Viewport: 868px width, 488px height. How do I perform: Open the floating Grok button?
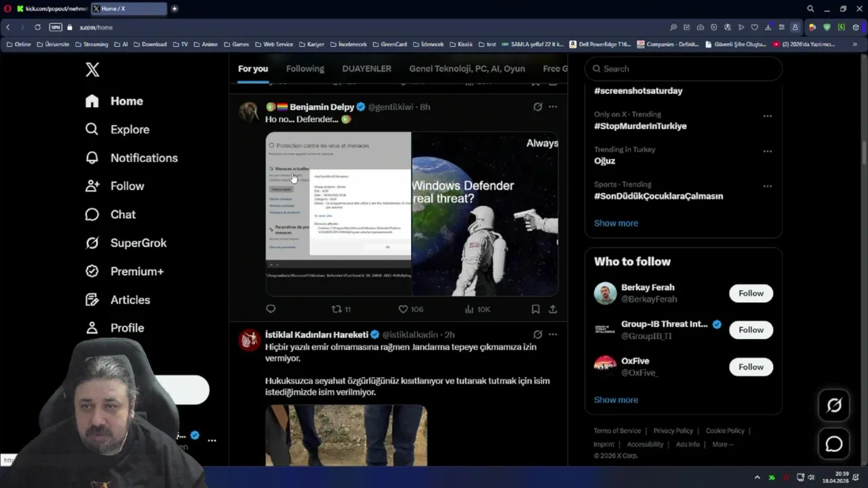tap(834, 405)
